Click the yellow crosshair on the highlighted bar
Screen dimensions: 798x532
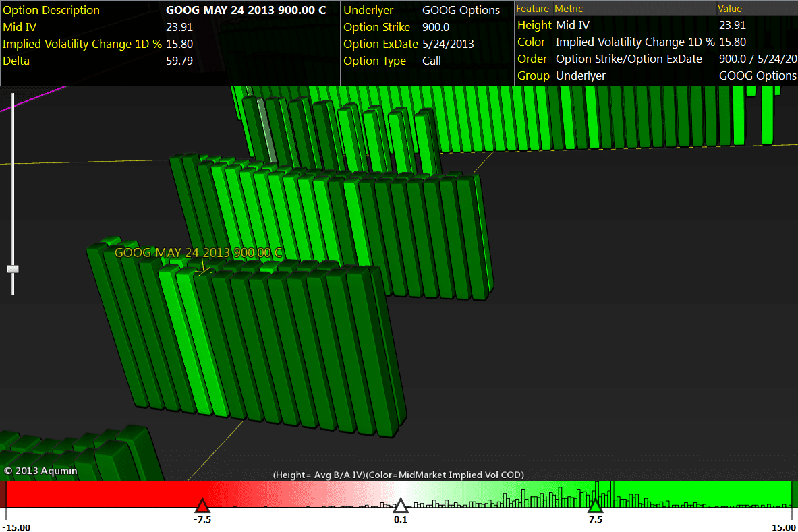203,270
